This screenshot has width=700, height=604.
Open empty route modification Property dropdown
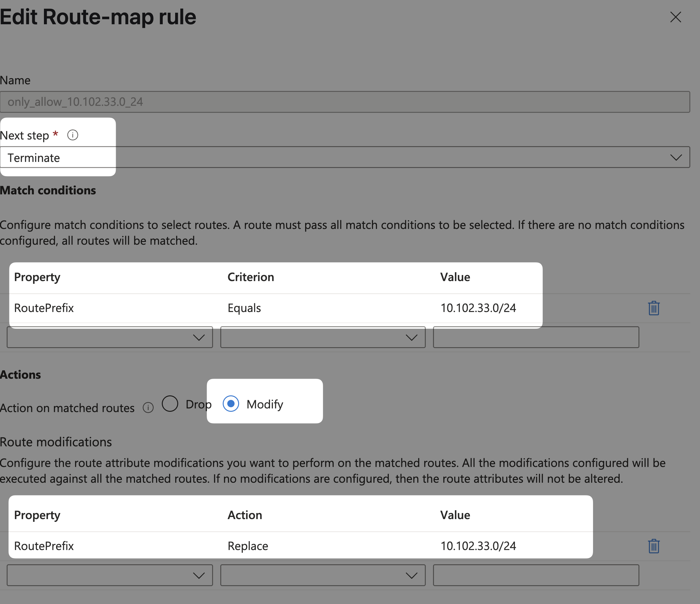coord(110,575)
